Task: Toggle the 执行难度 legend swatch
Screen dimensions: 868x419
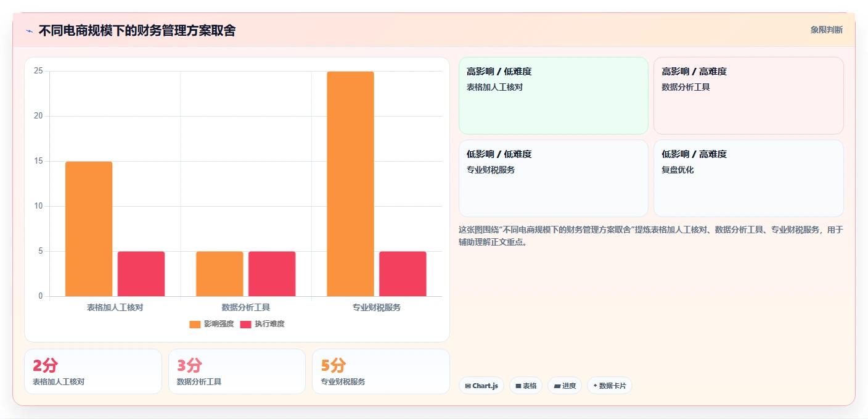Action: (x=245, y=324)
